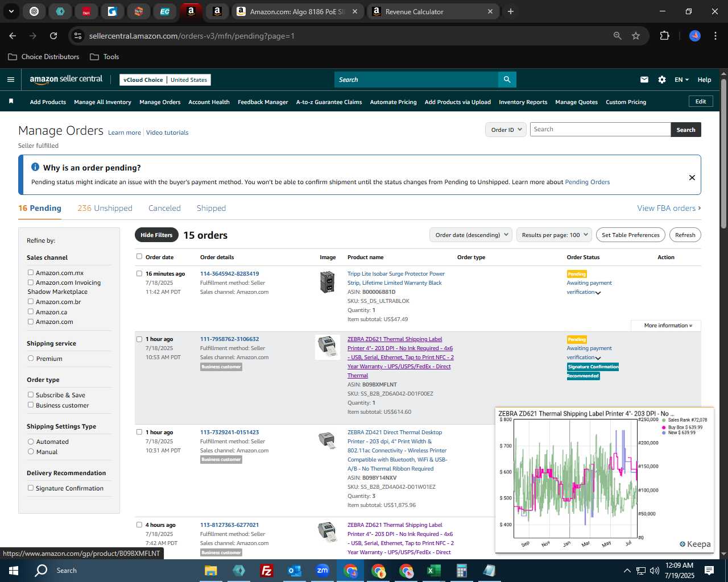This screenshot has height=582, width=728.
Task: Click the Refresh orders button
Action: pos(685,235)
